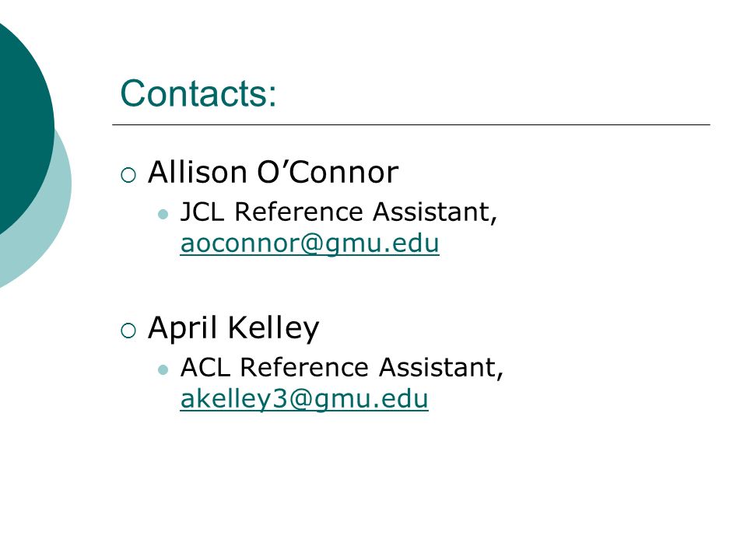Click the hollow bullet beside April Kelley
747x560 pixels.
click(128, 331)
